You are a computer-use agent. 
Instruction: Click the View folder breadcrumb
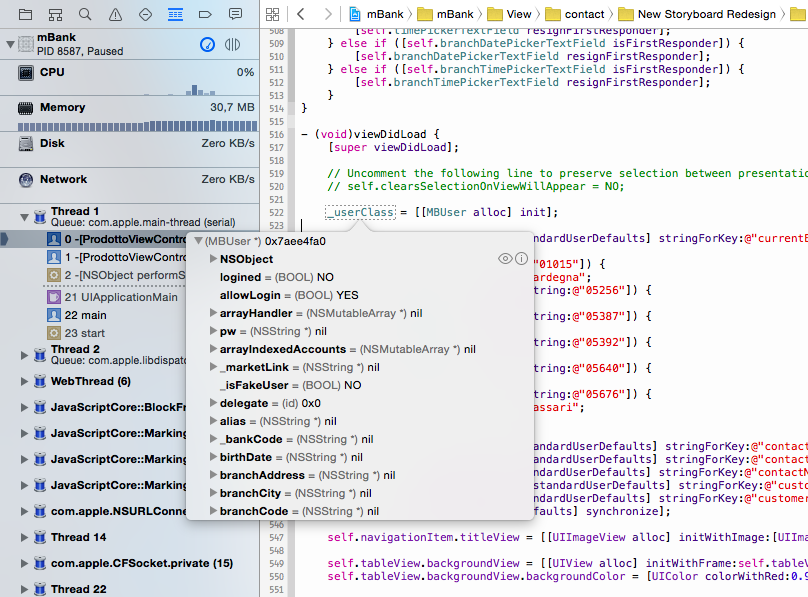tap(510, 14)
